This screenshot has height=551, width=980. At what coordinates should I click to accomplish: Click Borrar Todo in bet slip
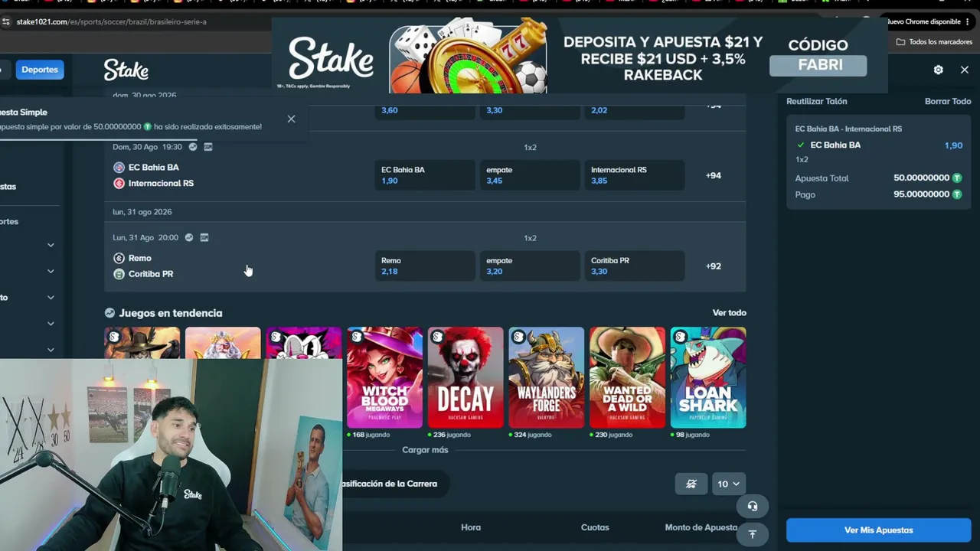pyautogui.click(x=948, y=101)
